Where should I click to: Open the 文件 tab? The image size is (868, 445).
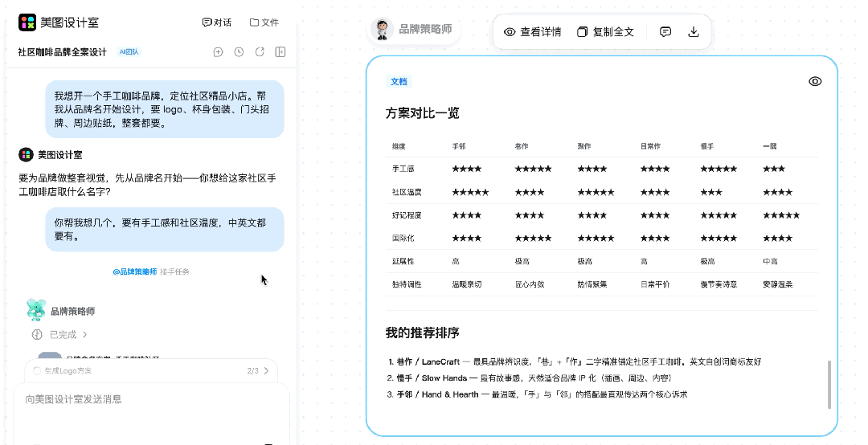264,22
